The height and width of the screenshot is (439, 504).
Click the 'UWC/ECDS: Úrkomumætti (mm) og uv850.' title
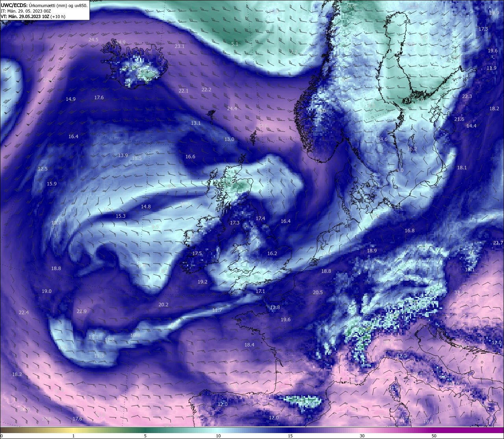[44, 6]
